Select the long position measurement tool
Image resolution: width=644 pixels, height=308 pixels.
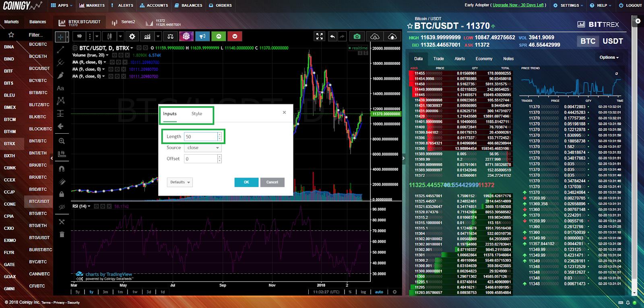(x=61, y=114)
